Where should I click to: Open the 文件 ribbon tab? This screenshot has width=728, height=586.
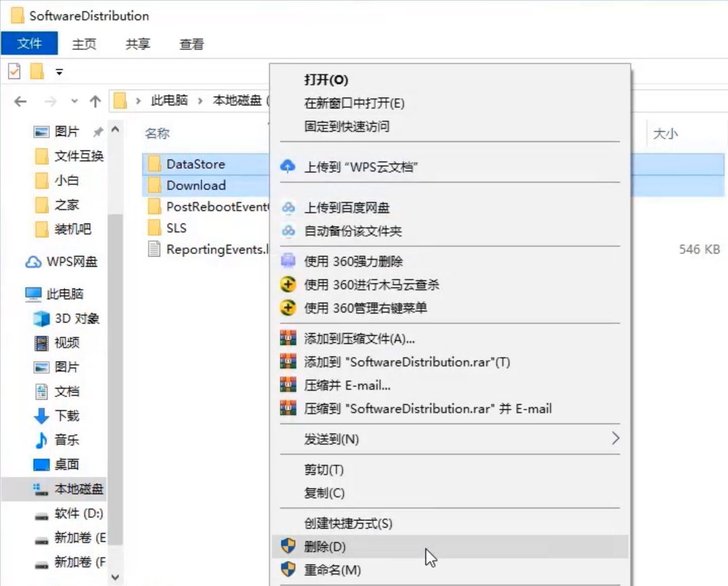pyautogui.click(x=29, y=44)
